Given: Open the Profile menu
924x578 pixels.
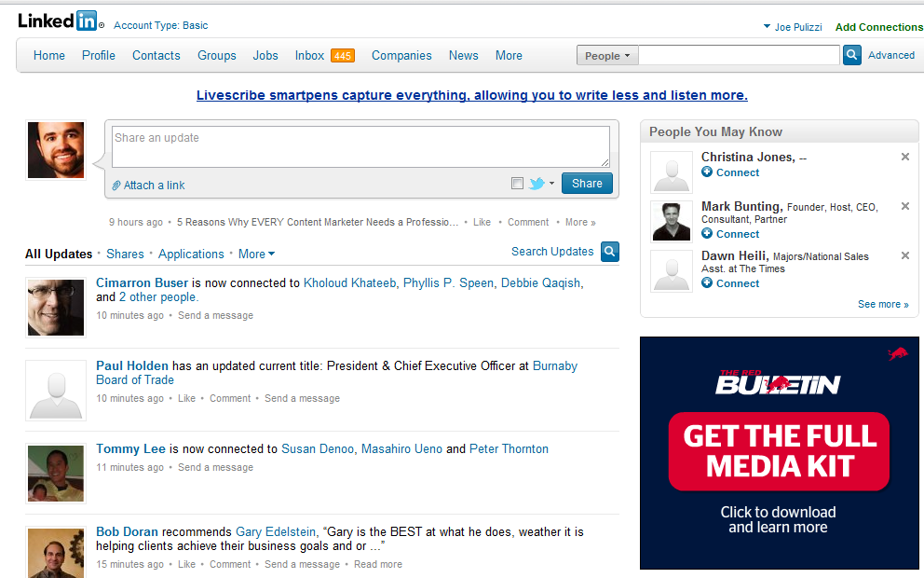Looking at the screenshot, I should point(99,55).
